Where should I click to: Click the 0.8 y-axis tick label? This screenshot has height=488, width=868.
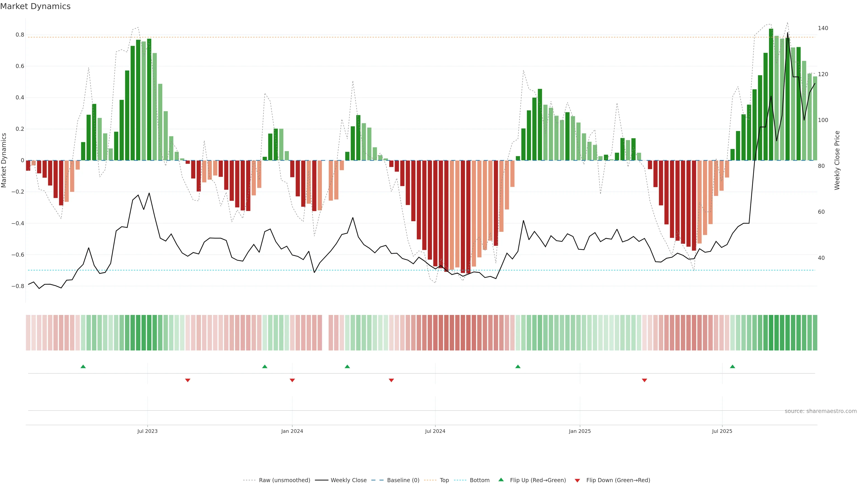pos(20,35)
